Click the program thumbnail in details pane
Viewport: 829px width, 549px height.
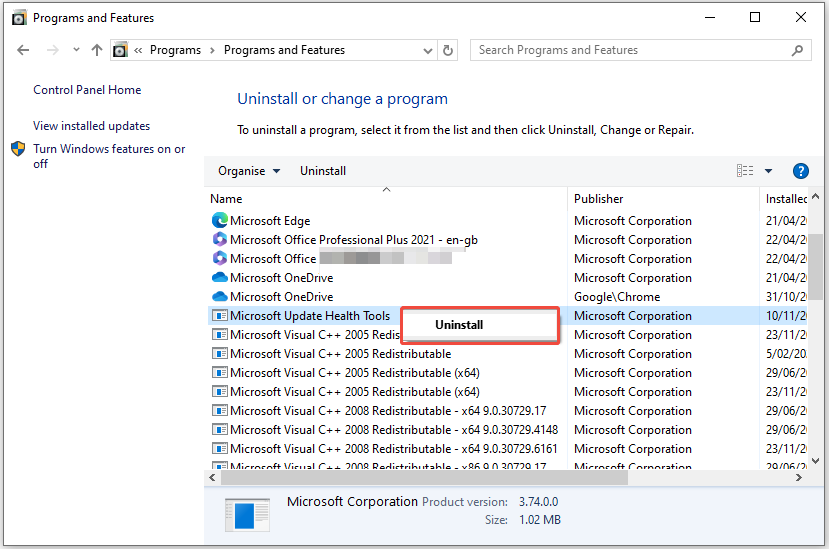click(247, 514)
